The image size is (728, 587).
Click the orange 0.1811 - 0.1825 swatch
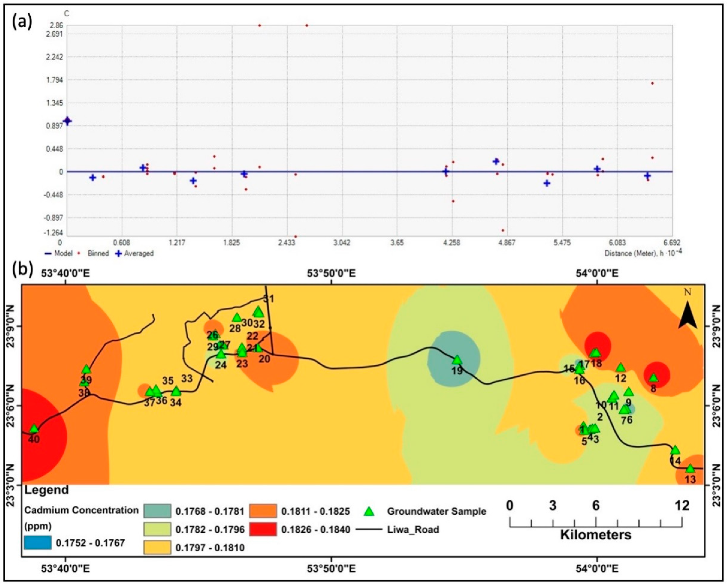point(263,511)
